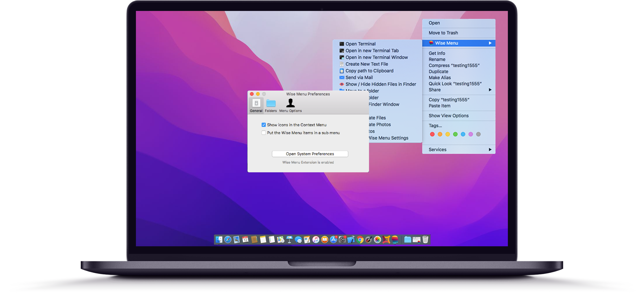Screen dimensions: 644x294
Task: Apply the green tag color dot
Action: 455,134
